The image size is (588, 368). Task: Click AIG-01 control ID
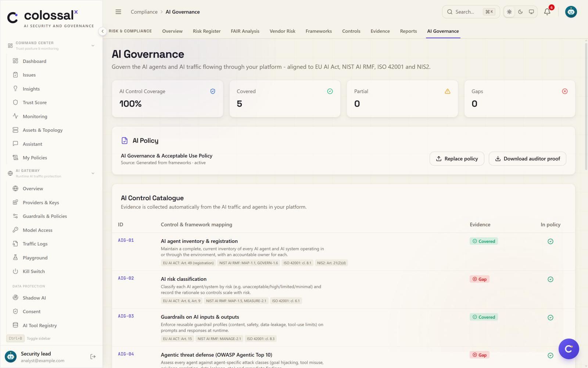[x=126, y=240]
